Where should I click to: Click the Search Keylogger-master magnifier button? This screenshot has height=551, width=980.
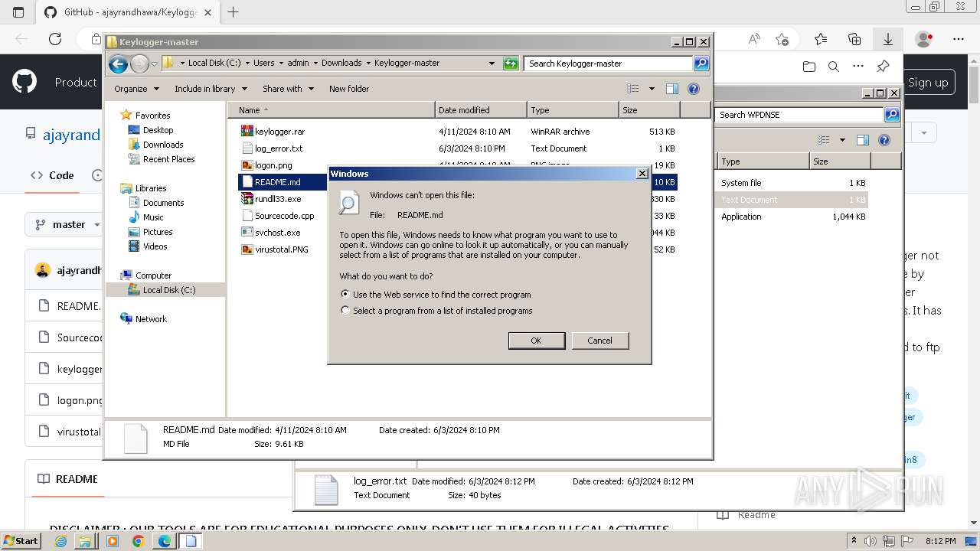click(x=701, y=64)
